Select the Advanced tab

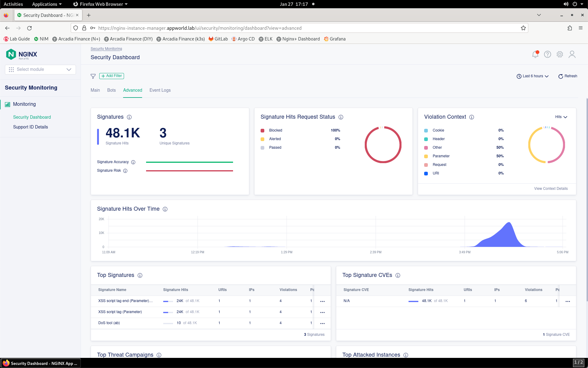[x=133, y=90]
